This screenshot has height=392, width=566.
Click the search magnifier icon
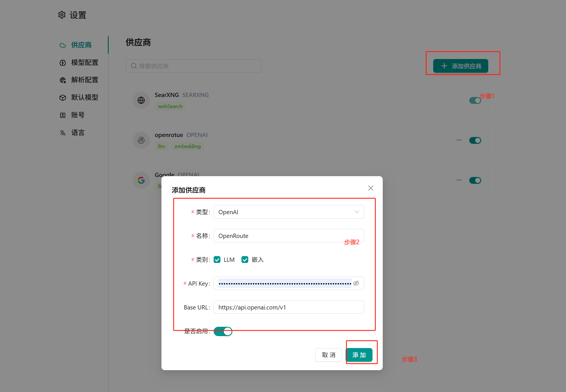tap(134, 66)
